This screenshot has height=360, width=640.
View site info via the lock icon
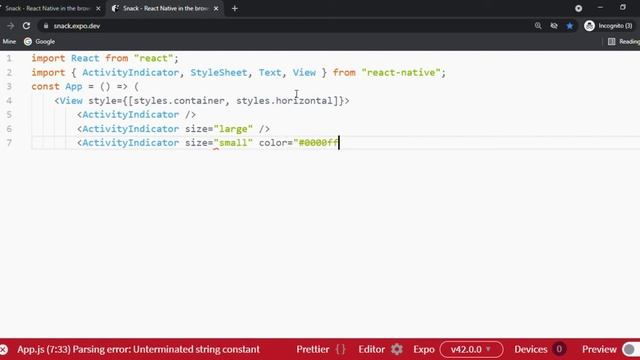(46, 26)
